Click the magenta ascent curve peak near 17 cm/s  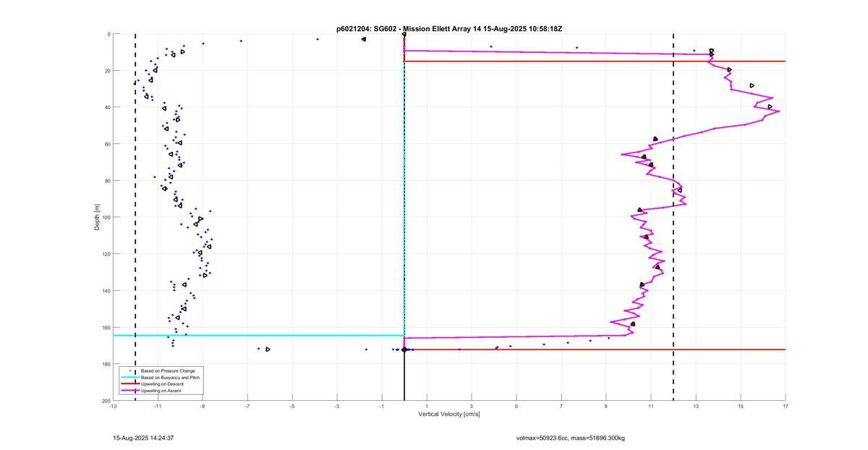[778, 111]
